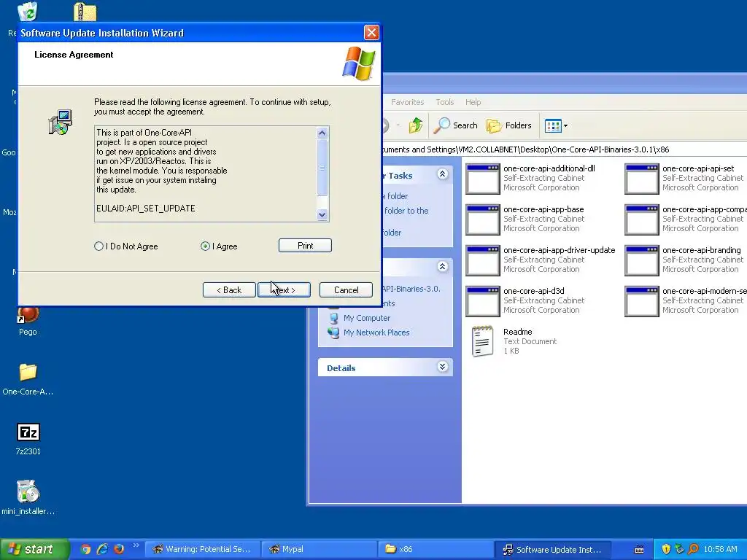747x560 pixels.
Task: Select the I Agree radio button
Action: pos(205,246)
